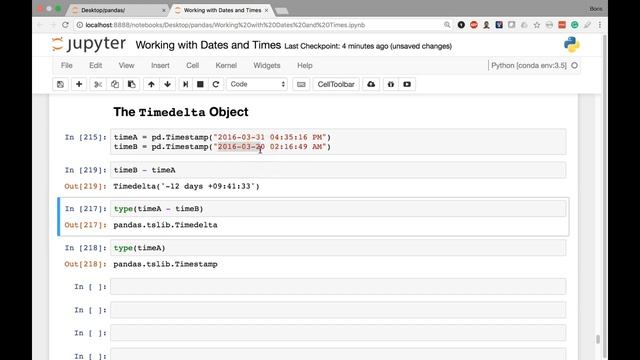Click the Python [conda env:3.5] kernel name

pyautogui.click(x=529, y=65)
